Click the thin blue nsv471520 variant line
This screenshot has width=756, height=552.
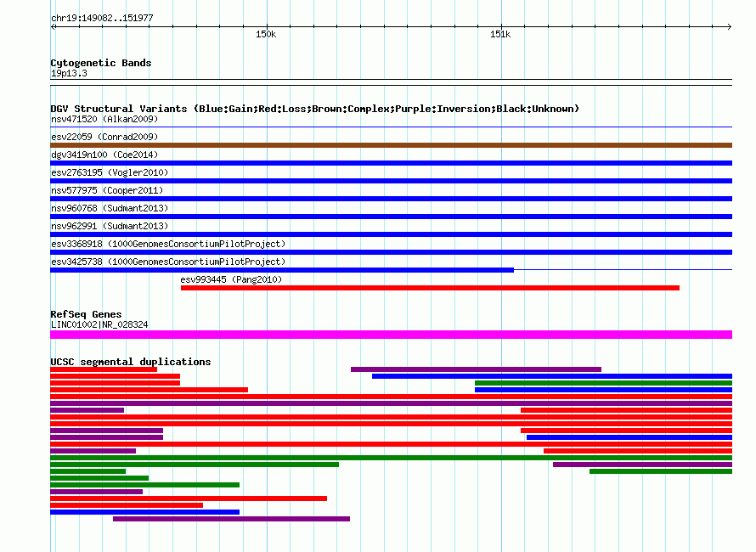(x=391, y=127)
